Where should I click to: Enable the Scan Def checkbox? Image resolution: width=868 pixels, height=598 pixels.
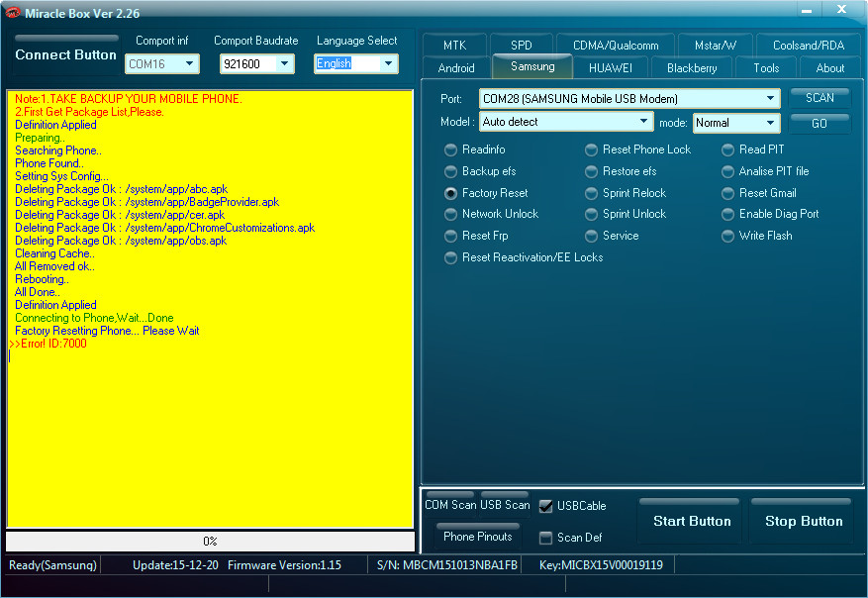[x=546, y=538]
